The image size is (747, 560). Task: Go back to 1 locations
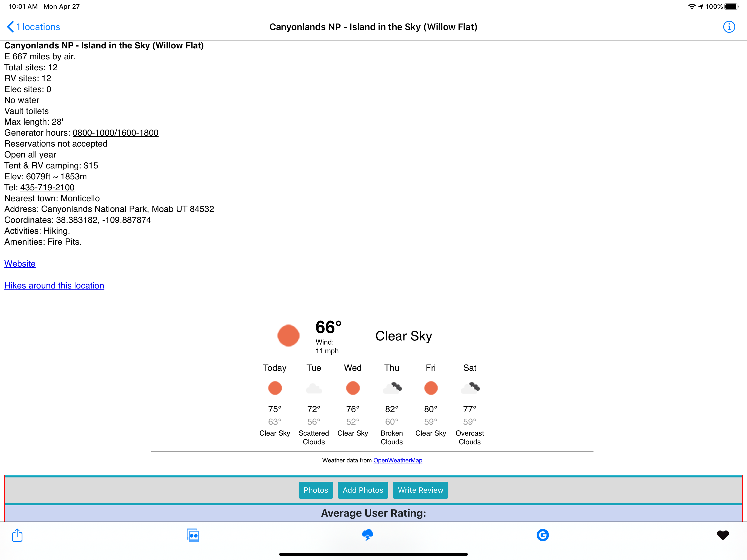(34, 27)
